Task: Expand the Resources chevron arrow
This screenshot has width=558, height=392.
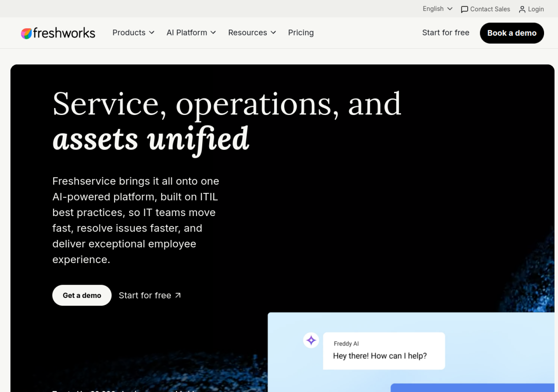Action: pyautogui.click(x=273, y=33)
